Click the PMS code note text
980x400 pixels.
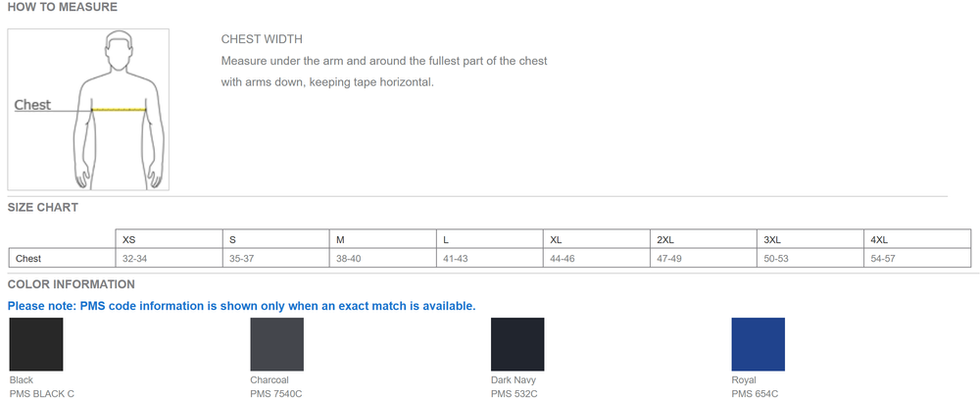tap(241, 306)
